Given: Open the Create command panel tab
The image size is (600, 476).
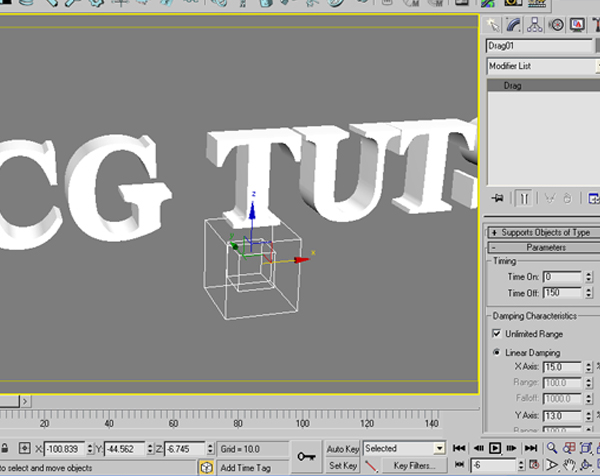Looking at the screenshot, I should tap(494, 25).
